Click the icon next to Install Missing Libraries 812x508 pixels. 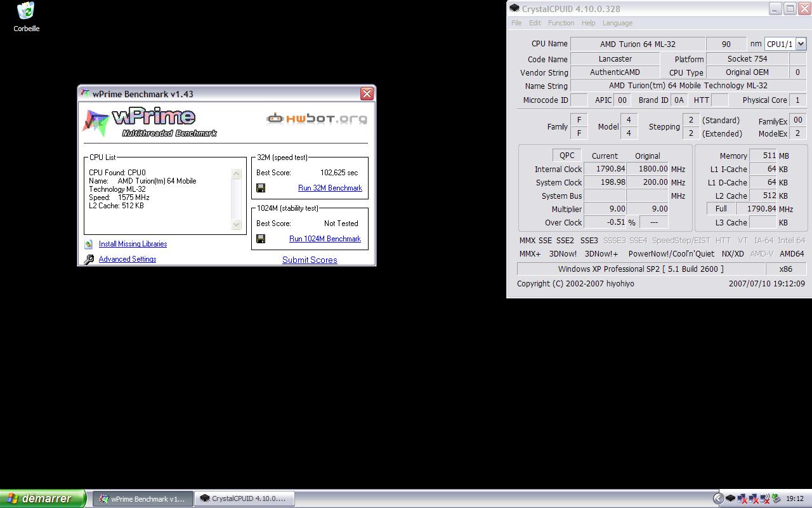pyautogui.click(x=88, y=244)
